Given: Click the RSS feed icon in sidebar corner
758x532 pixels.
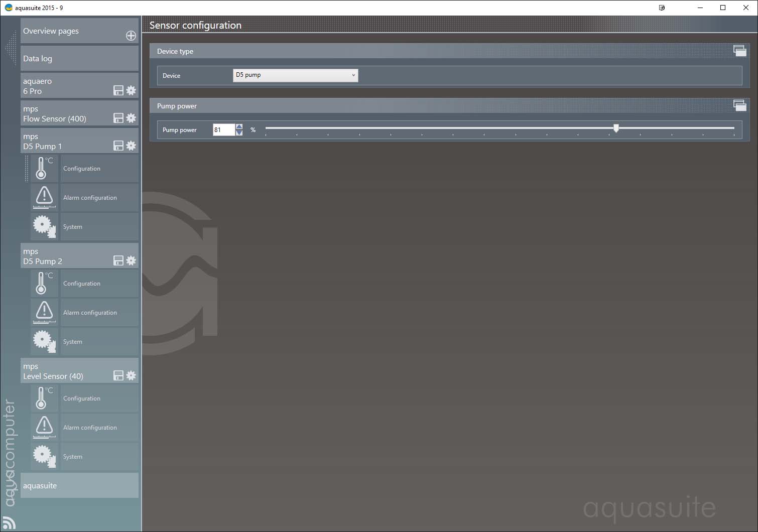Looking at the screenshot, I should pos(9,523).
